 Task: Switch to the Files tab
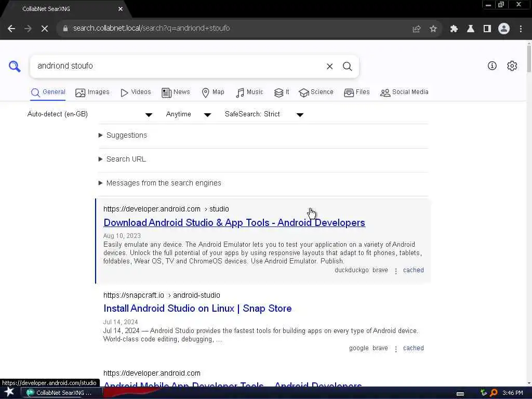(356, 92)
